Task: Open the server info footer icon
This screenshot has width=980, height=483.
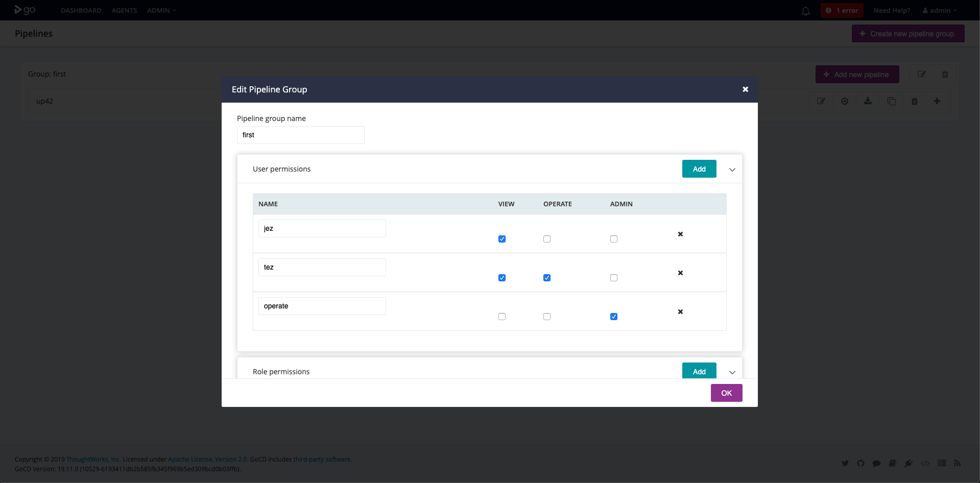Action: (x=942, y=463)
